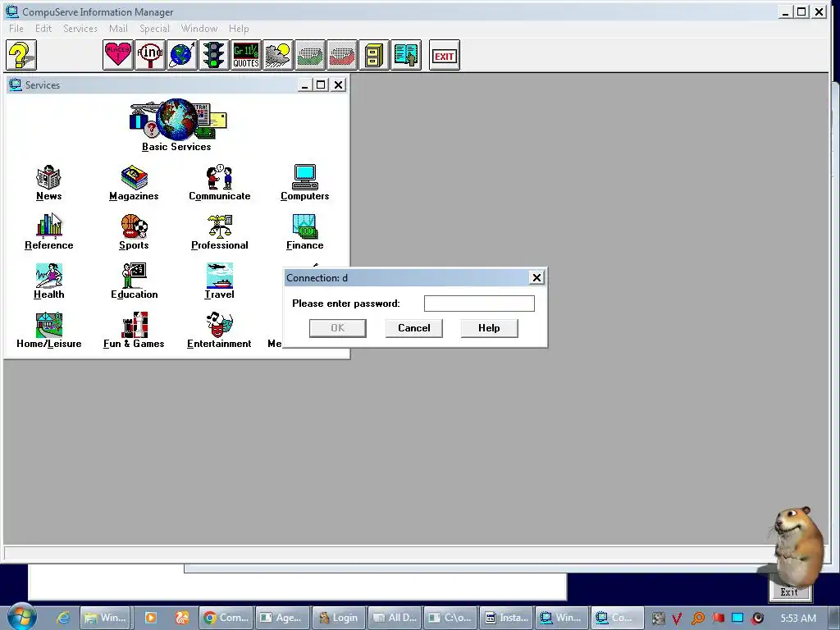840x630 pixels.
Task: Click the red EXIT toolbar icon
Action: (x=444, y=55)
